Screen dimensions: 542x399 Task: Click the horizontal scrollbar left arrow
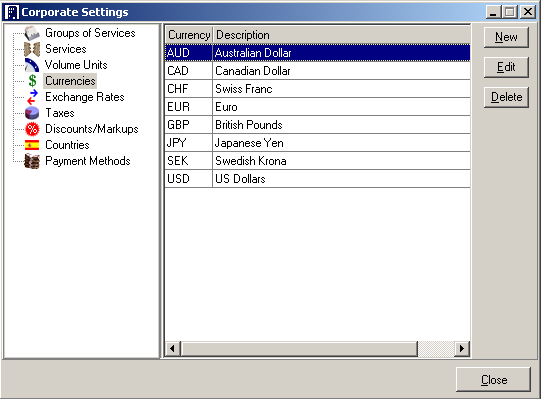173,349
